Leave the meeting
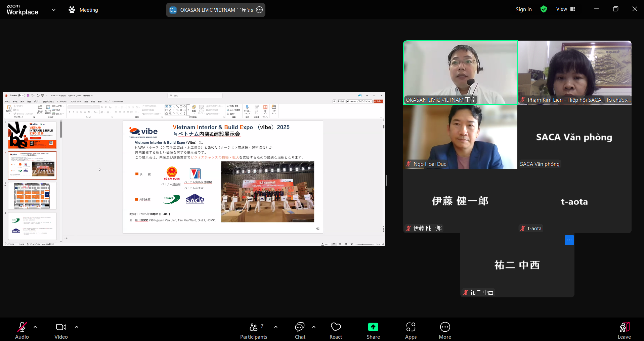The height and width of the screenshot is (341, 644). coord(624,330)
